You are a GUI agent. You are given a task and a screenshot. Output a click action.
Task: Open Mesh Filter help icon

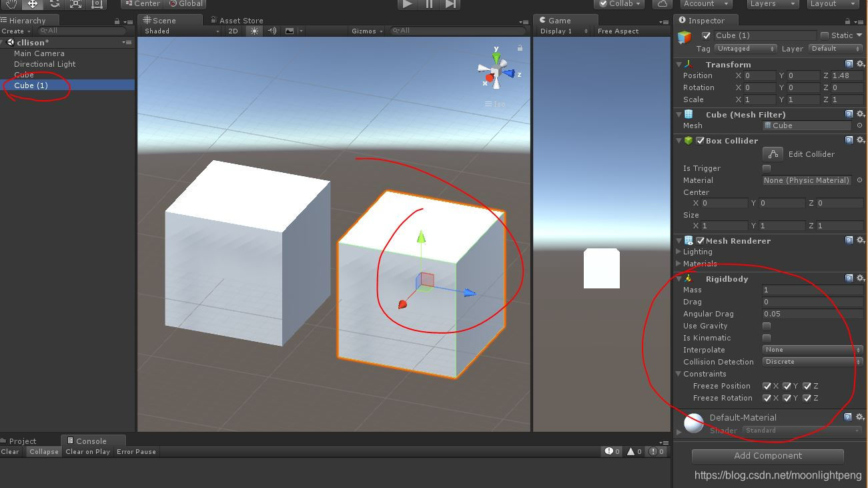(x=849, y=114)
